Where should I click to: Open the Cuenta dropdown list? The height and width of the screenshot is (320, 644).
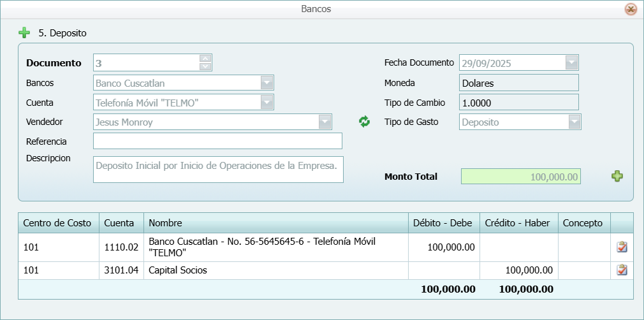pyautogui.click(x=267, y=103)
